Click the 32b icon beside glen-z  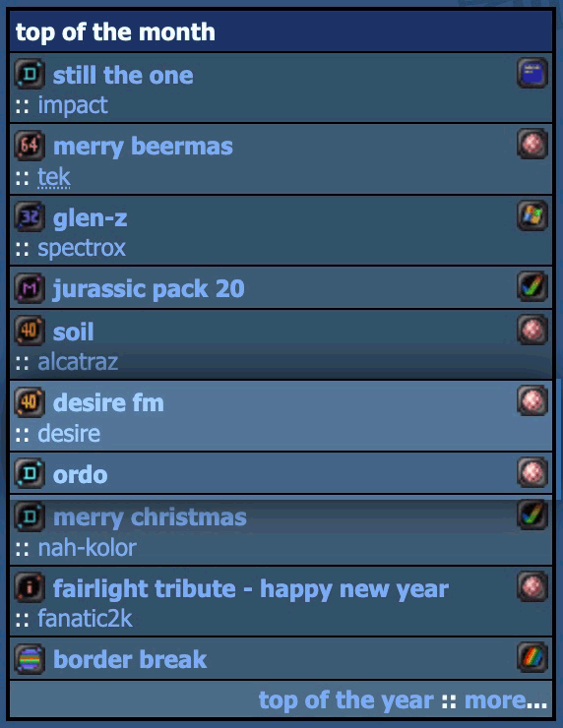[30, 216]
